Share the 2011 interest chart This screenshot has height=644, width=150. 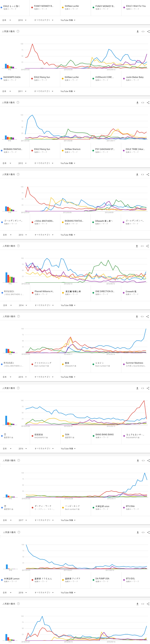click(148, 102)
